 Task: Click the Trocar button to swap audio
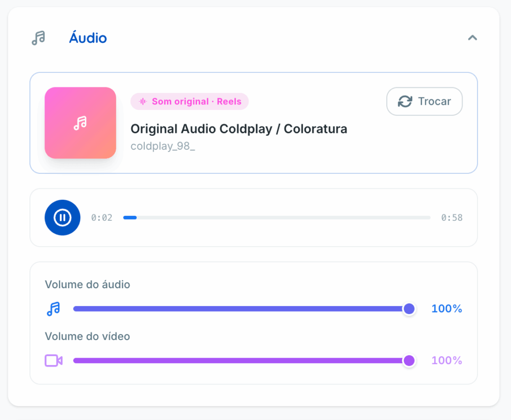tap(424, 101)
